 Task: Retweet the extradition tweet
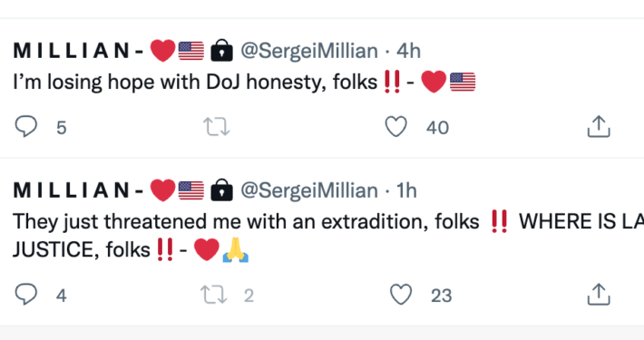coord(213,295)
